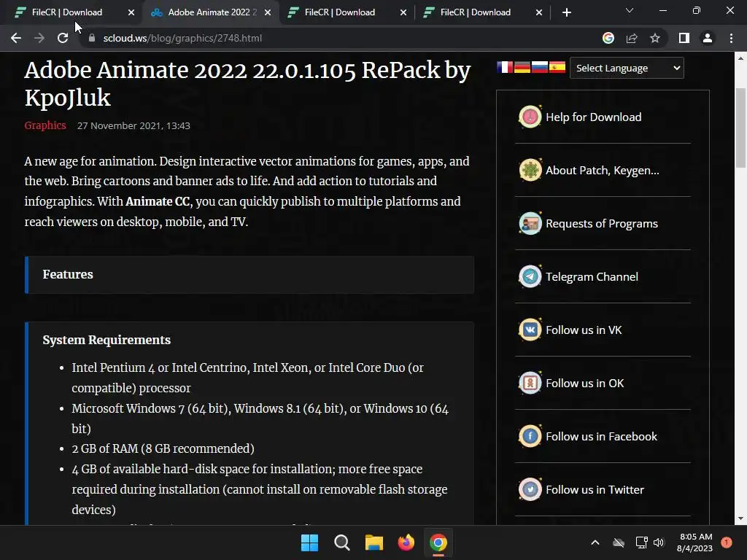Open the Select Language dropdown
747x560 pixels.
point(627,68)
